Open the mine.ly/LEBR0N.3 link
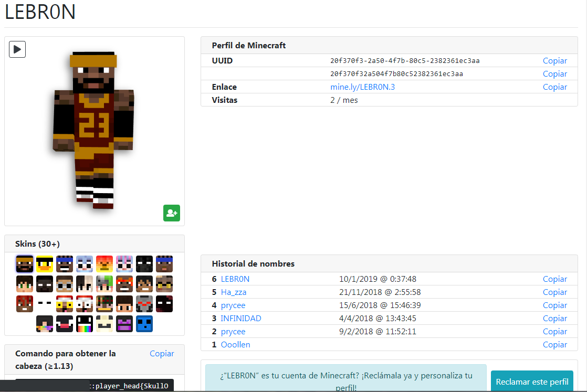Image resolution: width=587 pixels, height=392 pixels. click(x=362, y=87)
